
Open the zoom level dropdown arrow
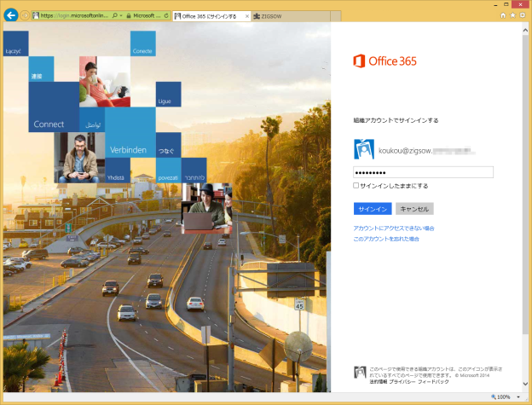(x=518, y=396)
